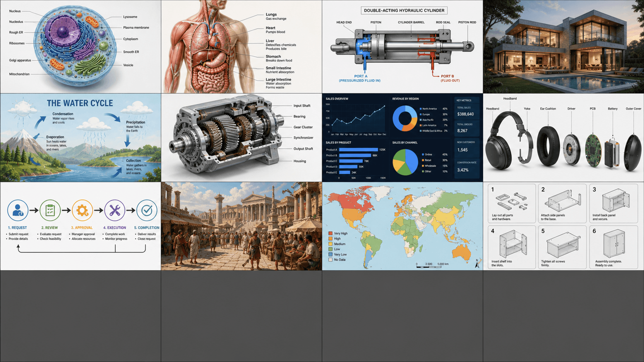Open the water cycle infographic
Screen dimensions: 644x362
tap(80, 138)
